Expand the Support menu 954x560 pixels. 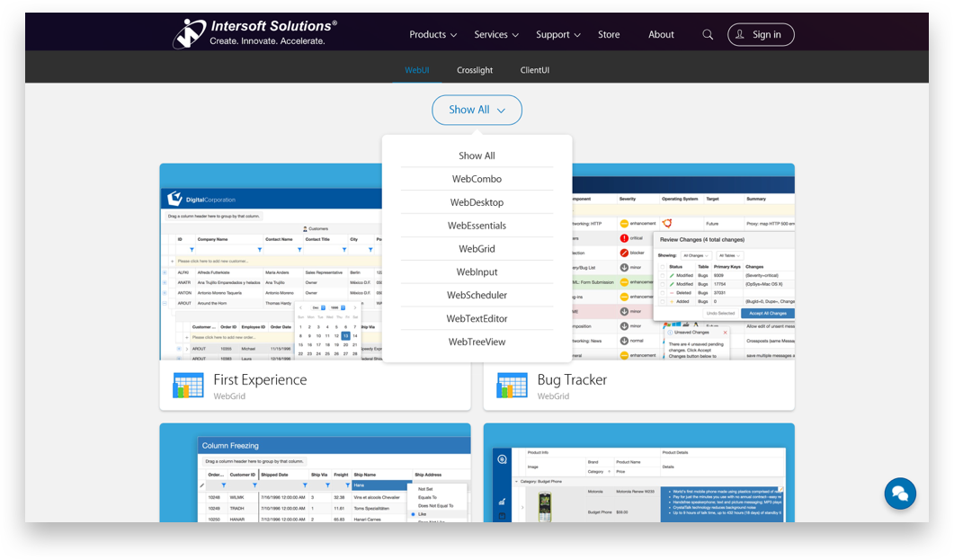pyautogui.click(x=557, y=35)
